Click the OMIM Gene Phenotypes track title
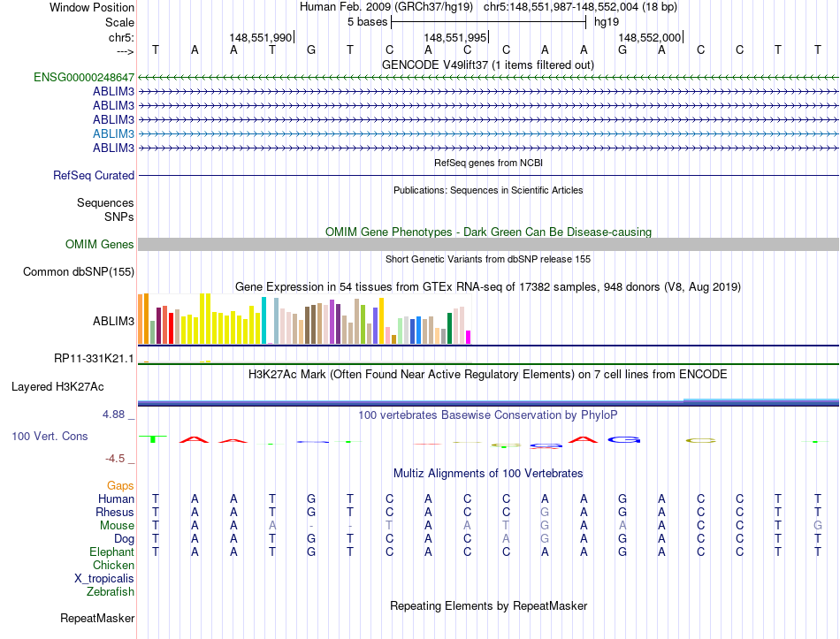840x639 pixels. coord(488,232)
